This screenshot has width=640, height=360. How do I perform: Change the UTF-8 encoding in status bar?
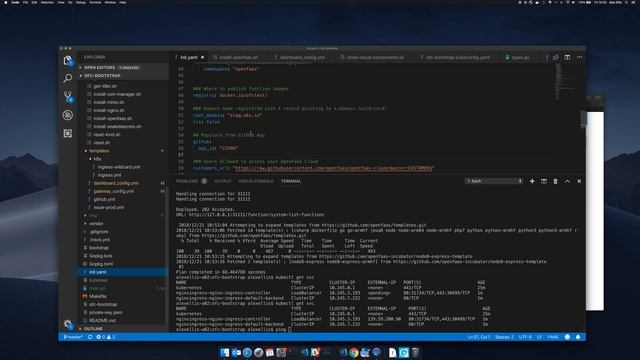click(x=525, y=337)
